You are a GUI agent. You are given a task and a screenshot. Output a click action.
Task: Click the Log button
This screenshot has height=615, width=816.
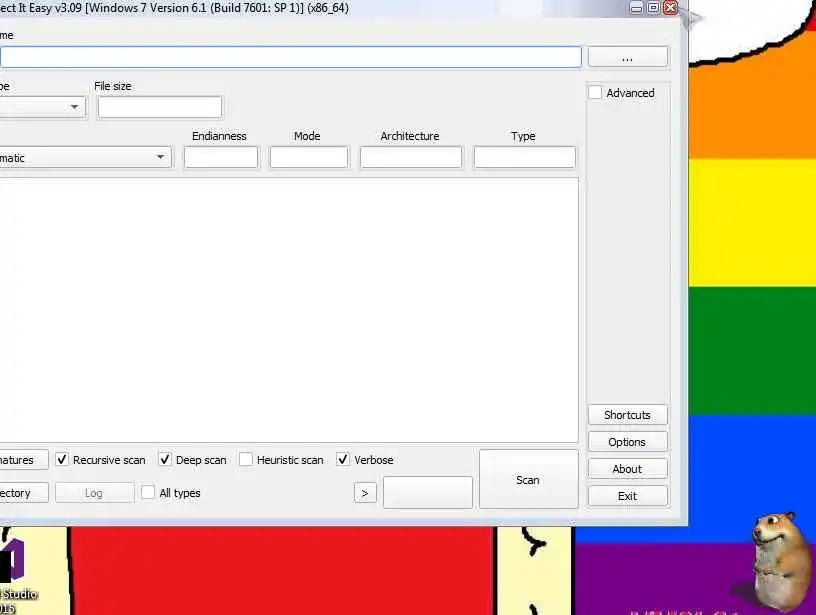click(x=94, y=493)
